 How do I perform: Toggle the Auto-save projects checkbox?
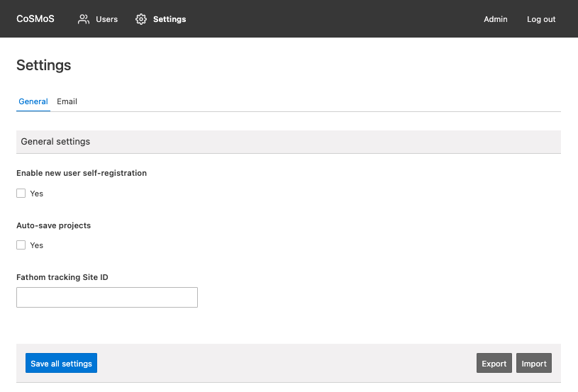21,245
